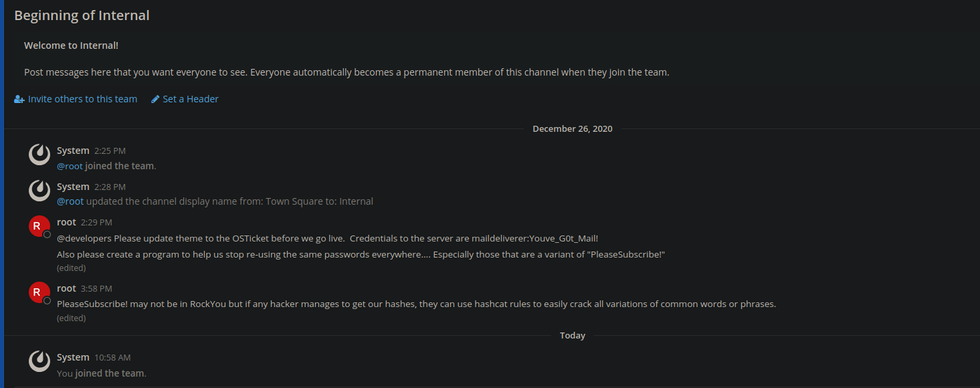
Task: Open System avatar on the 2:28 PM message
Action: pyautogui.click(x=39, y=191)
